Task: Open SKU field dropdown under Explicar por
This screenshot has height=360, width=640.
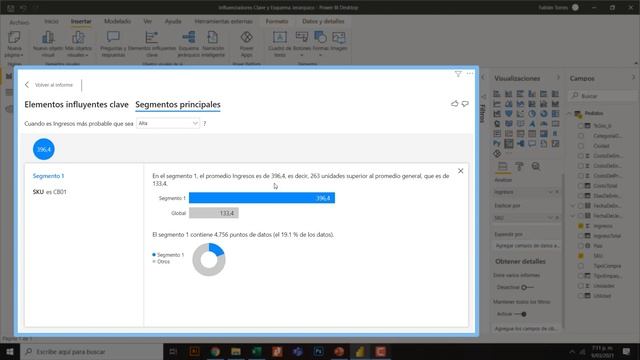Action: tap(551, 218)
